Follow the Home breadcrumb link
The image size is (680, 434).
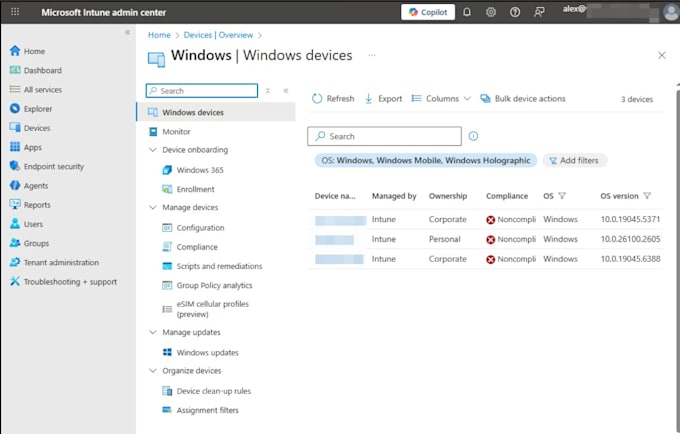coord(159,35)
